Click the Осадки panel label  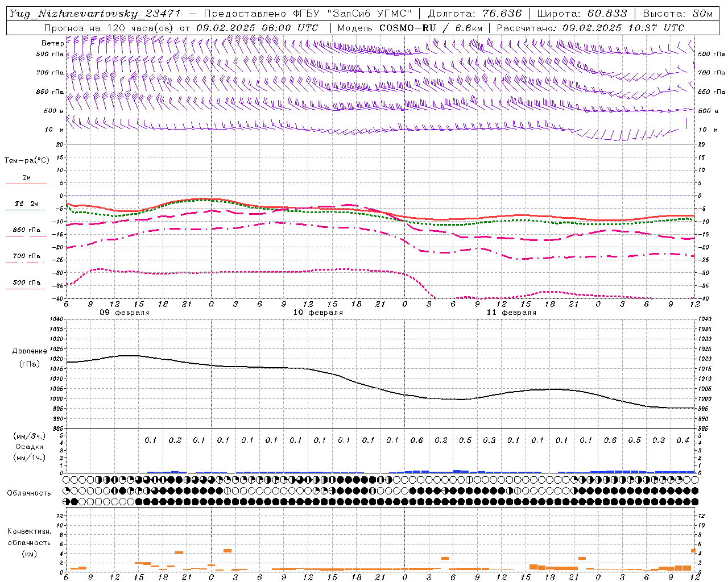click(x=30, y=447)
